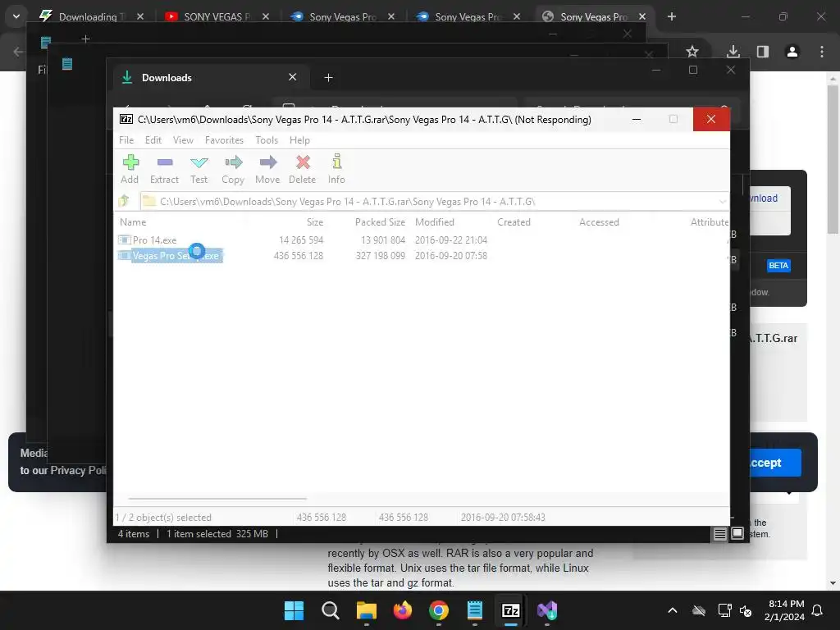This screenshot has height=630, width=840.
Task: Open the notification bell
Action: point(818,610)
